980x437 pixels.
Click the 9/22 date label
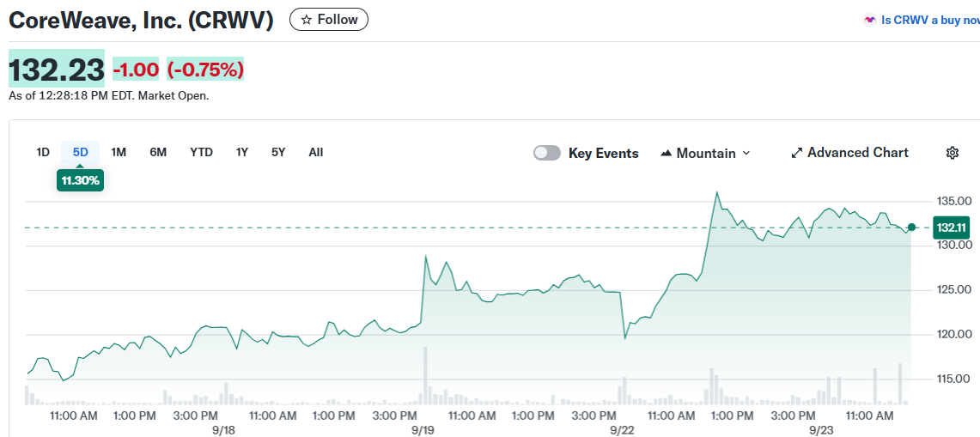tap(623, 431)
